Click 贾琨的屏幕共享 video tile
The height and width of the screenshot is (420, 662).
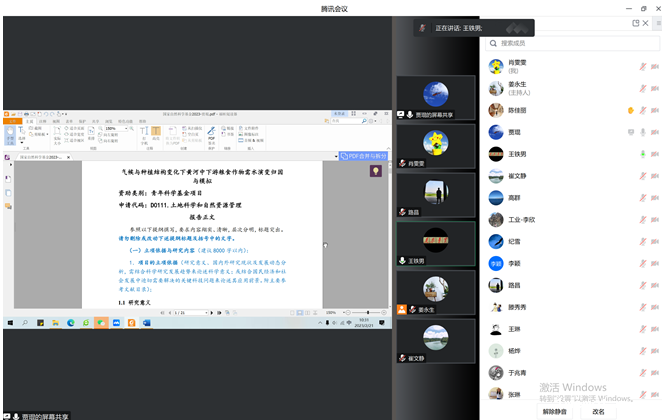(436, 96)
